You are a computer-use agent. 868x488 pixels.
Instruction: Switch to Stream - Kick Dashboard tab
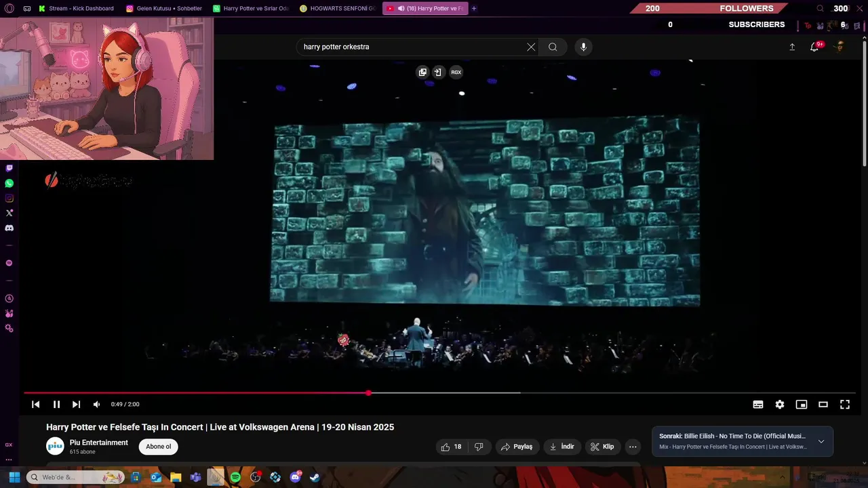coord(76,8)
